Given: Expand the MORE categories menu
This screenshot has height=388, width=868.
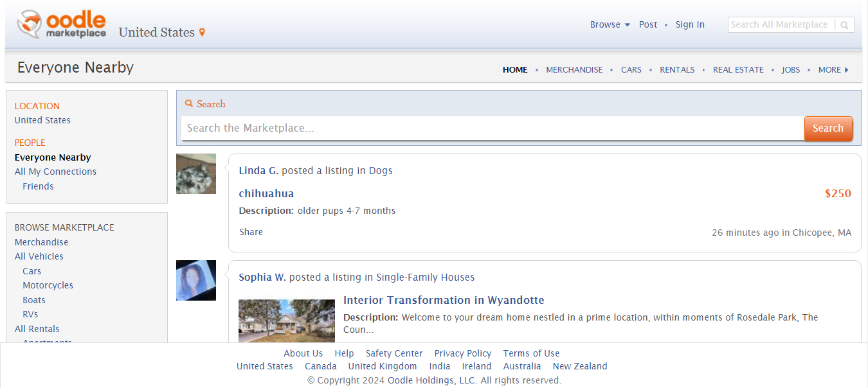Looking at the screenshot, I should pyautogui.click(x=833, y=69).
